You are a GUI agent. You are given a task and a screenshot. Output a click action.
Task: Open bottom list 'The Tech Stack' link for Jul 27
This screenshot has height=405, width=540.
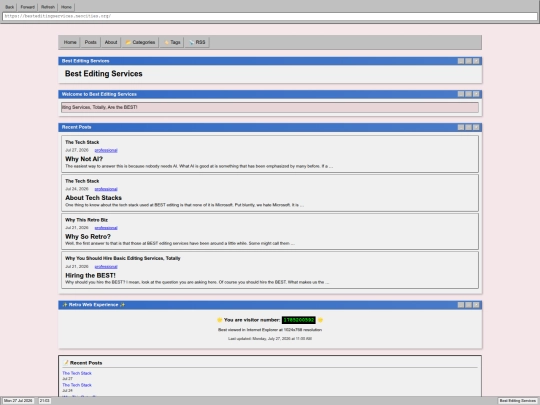[77, 373]
